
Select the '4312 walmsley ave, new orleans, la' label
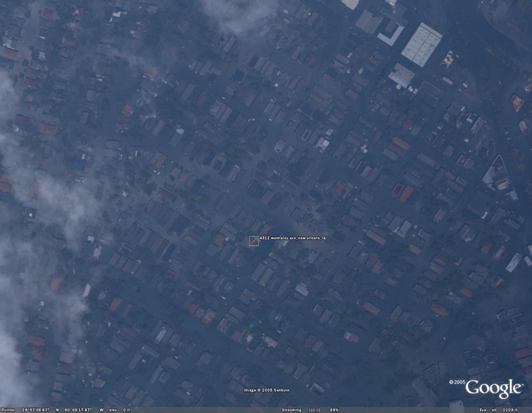292,238
